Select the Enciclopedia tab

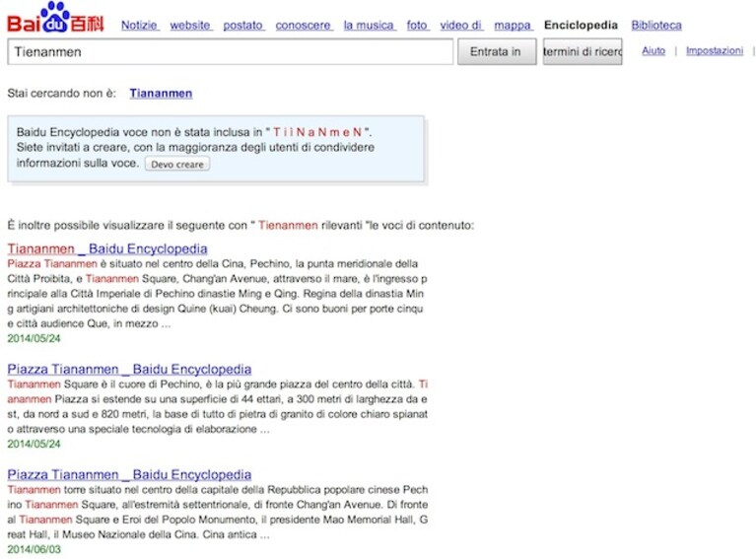[x=581, y=25]
